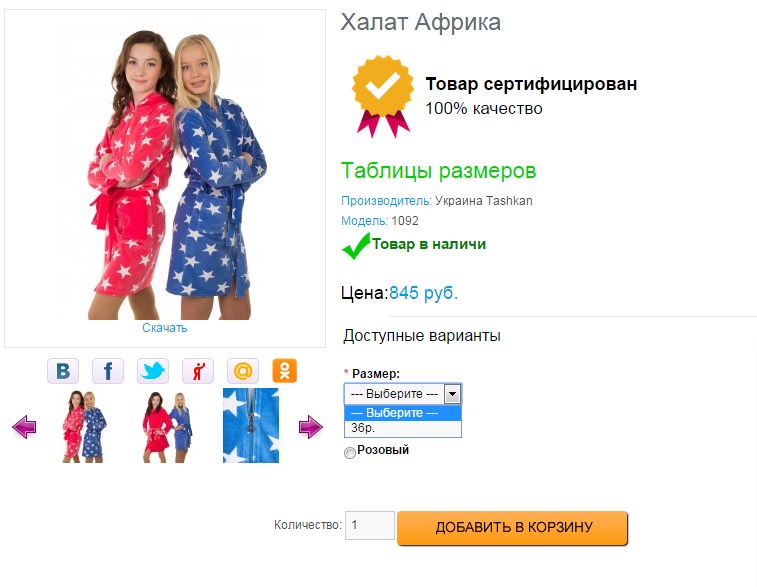Screen dimensions: 757x587
Task: Click the Количество input field
Action: (x=370, y=525)
